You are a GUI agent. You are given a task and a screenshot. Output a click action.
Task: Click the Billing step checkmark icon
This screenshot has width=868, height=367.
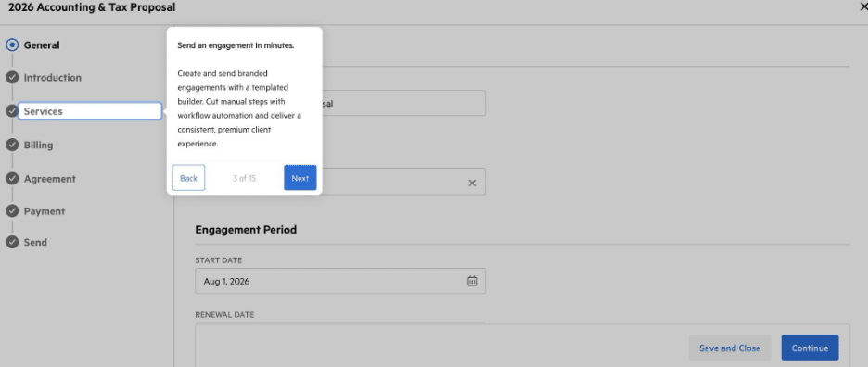coord(12,145)
